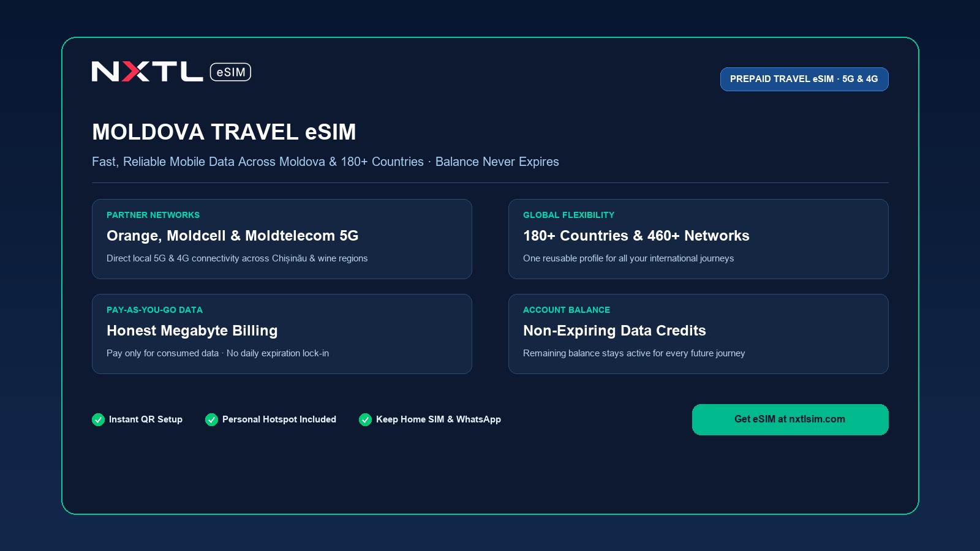Screen dimensions: 980x551
Task: Click the 'ACCOUNT BALANCE' green label
Action: (567, 310)
